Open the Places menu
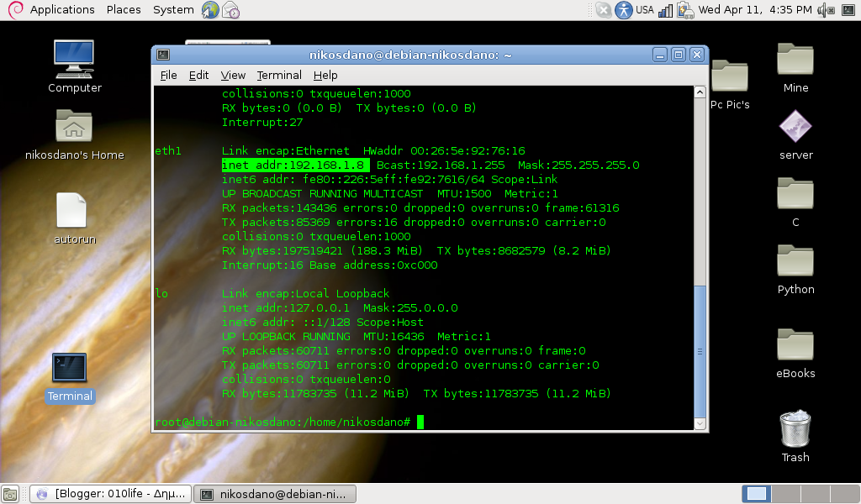Image resolution: width=861 pixels, height=504 pixels. coord(124,10)
